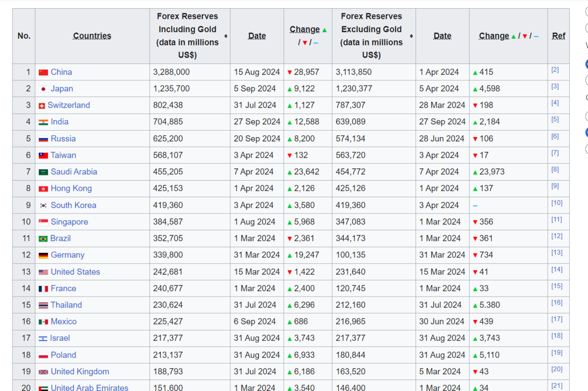This screenshot has height=391, width=588.
Task: Open the Israel country link
Action: 60,338
